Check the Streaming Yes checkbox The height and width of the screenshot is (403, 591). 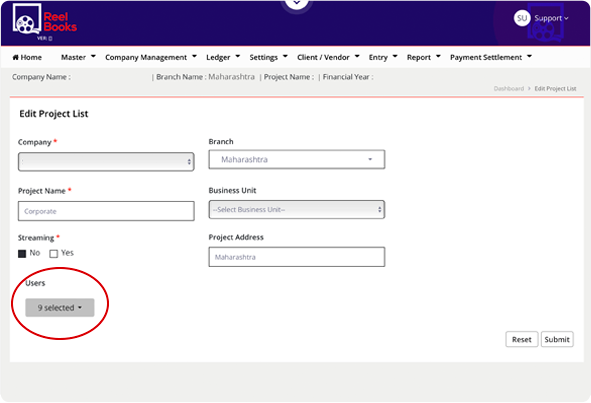54,254
